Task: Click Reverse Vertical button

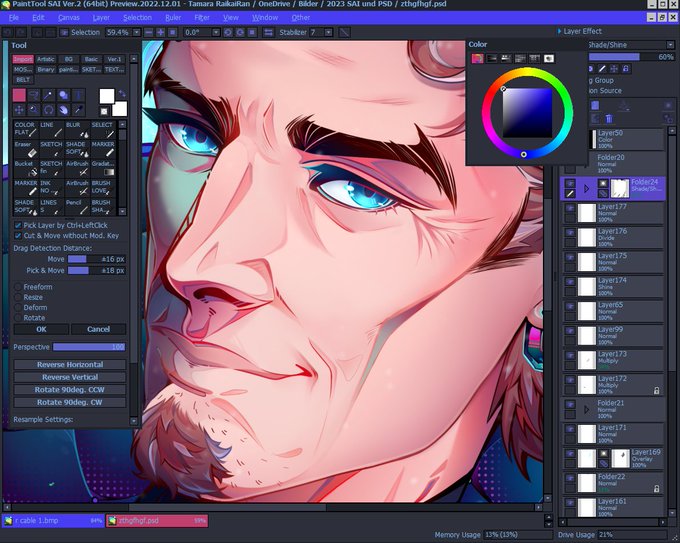Action: 70,377
